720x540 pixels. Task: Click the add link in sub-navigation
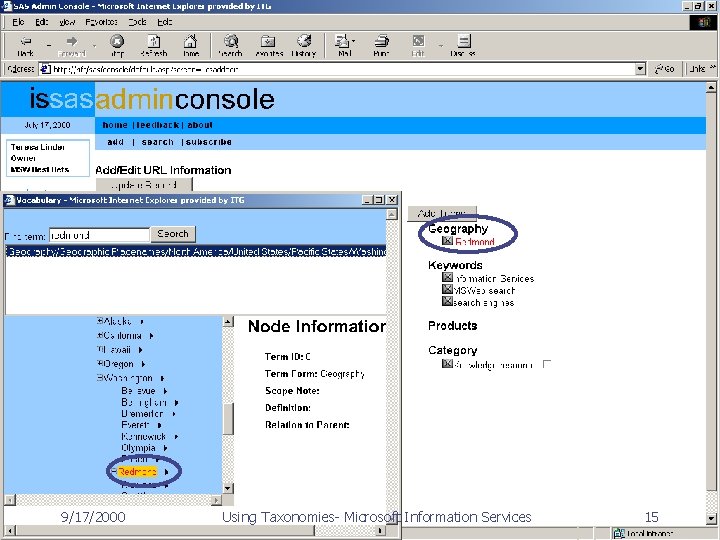click(x=115, y=142)
